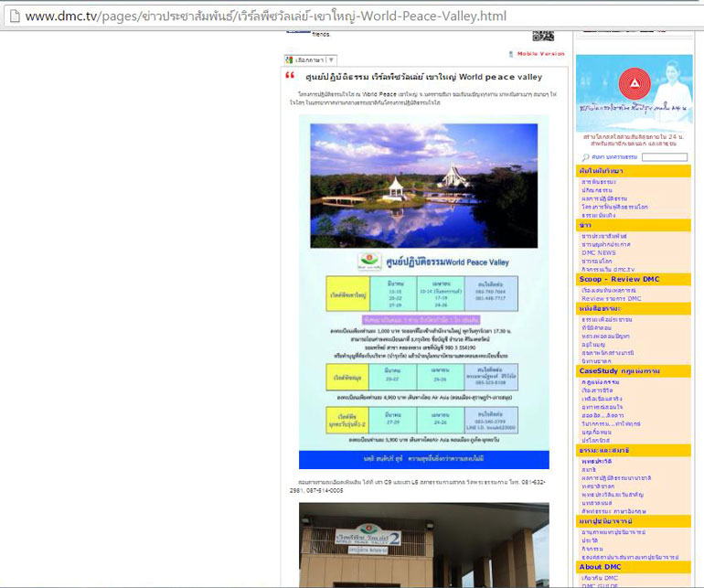Click the mobile phone icon beside Mobile Version
704x588 pixels.
coord(511,54)
